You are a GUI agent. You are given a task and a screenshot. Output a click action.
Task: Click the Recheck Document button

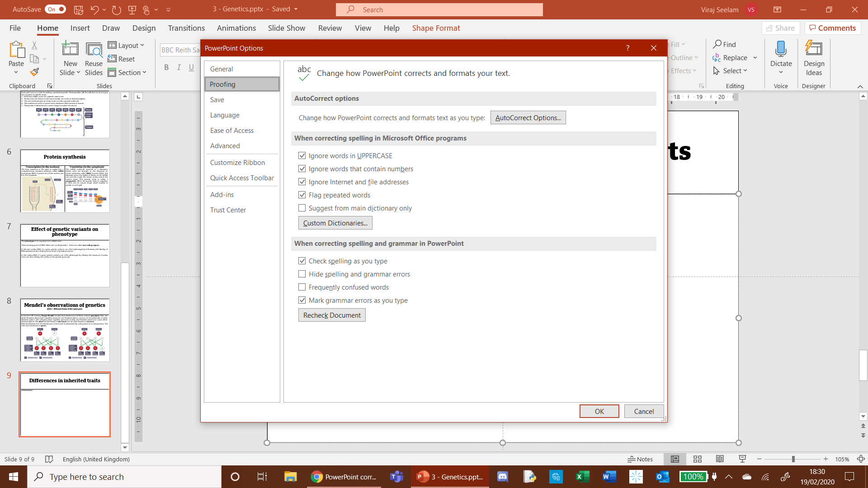[332, 315]
